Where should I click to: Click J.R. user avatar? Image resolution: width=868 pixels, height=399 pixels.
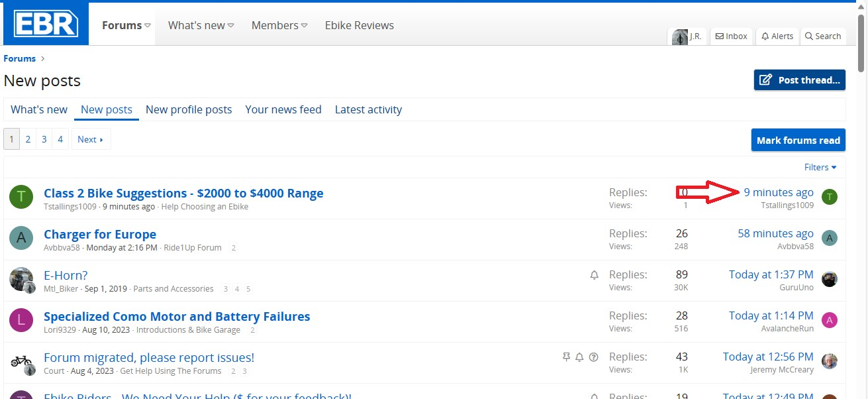[x=680, y=37]
